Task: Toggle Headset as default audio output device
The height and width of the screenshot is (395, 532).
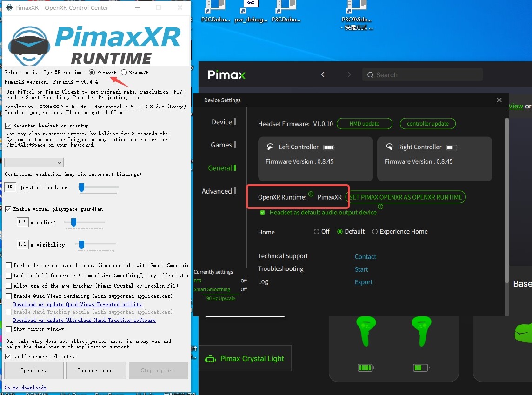Action: click(x=262, y=213)
